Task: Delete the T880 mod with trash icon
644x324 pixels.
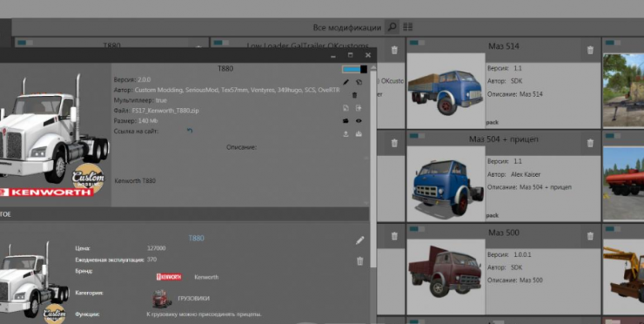Action: click(x=354, y=95)
